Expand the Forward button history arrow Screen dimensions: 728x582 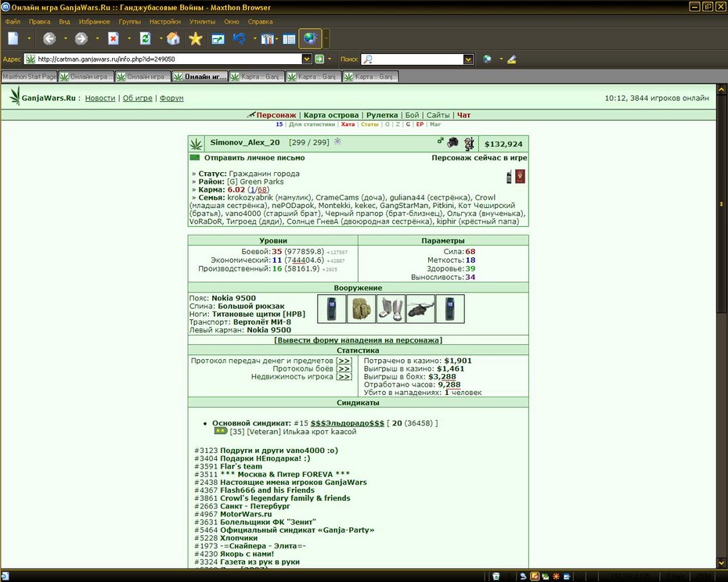[98, 38]
